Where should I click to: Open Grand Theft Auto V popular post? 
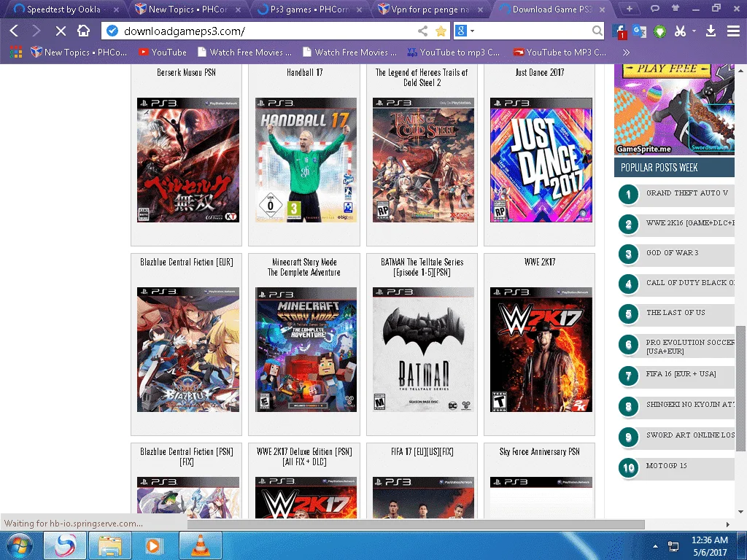[687, 192]
